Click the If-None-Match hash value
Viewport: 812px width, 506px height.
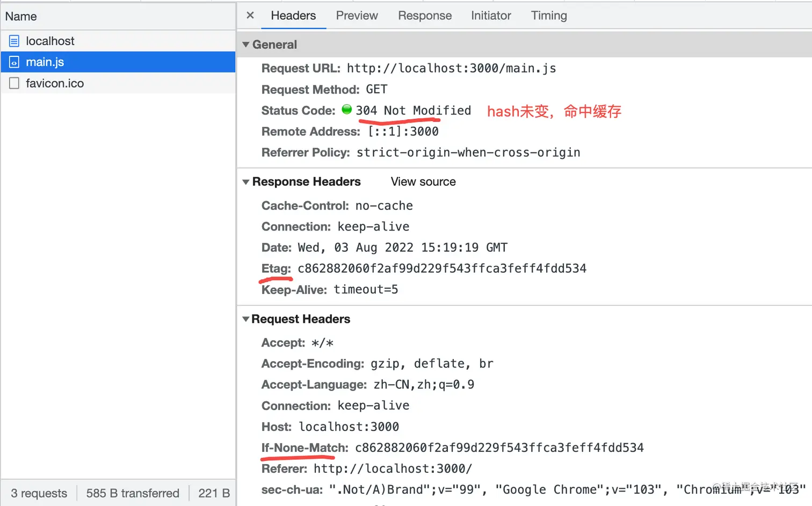click(x=499, y=448)
